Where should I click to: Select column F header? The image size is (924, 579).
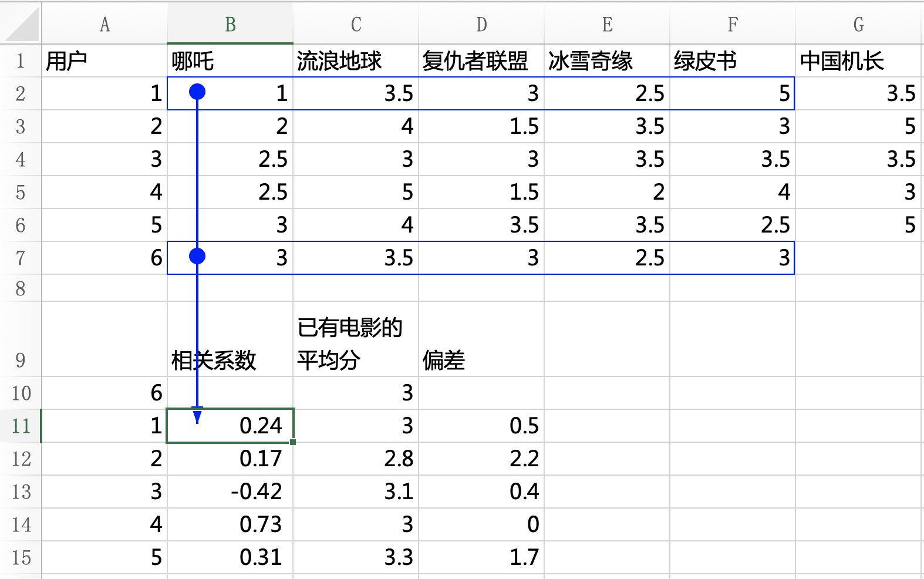(x=733, y=23)
